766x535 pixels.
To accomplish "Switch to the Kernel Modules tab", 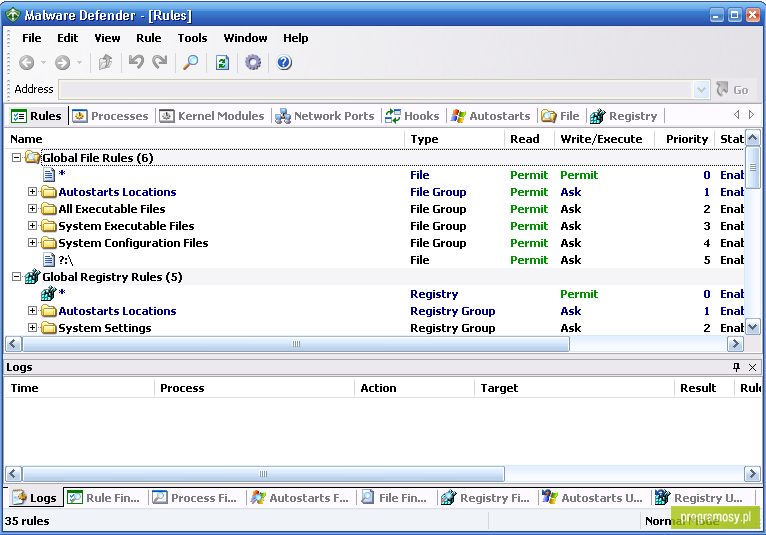I will pos(212,116).
